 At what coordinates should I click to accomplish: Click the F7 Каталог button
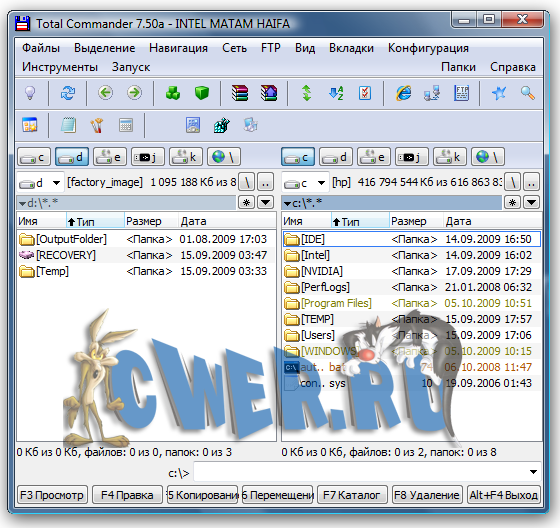(352, 495)
